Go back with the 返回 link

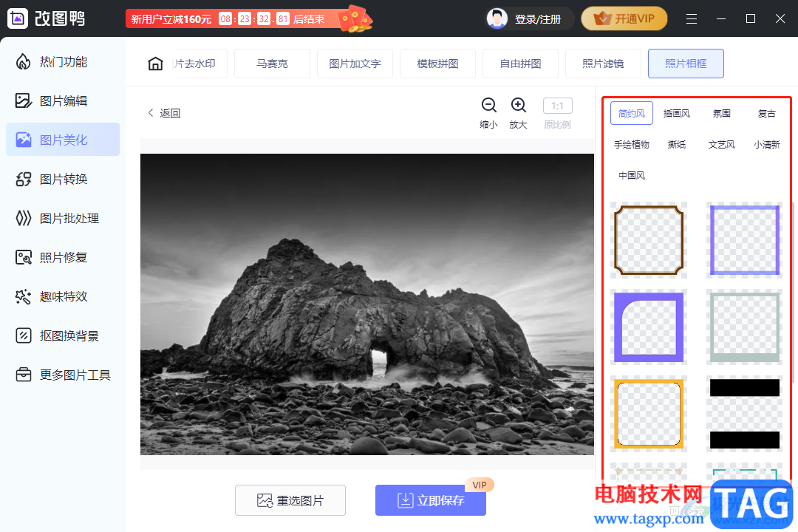164,113
